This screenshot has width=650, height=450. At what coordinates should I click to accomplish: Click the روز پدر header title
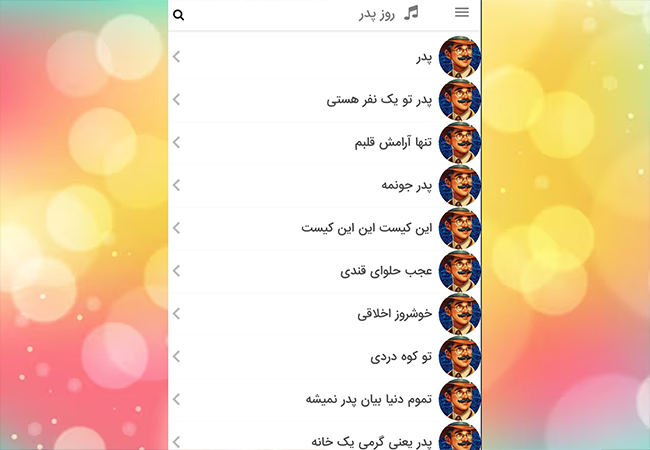[377, 15]
